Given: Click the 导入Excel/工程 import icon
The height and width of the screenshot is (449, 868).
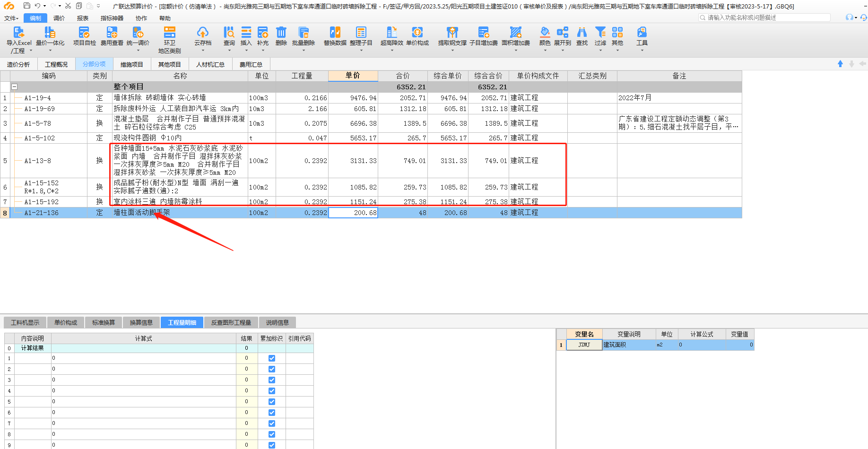Looking at the screenshot, I should 19,32.
